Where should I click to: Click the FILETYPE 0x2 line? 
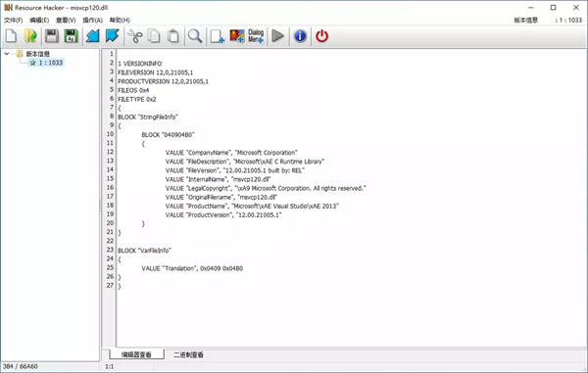137,99
